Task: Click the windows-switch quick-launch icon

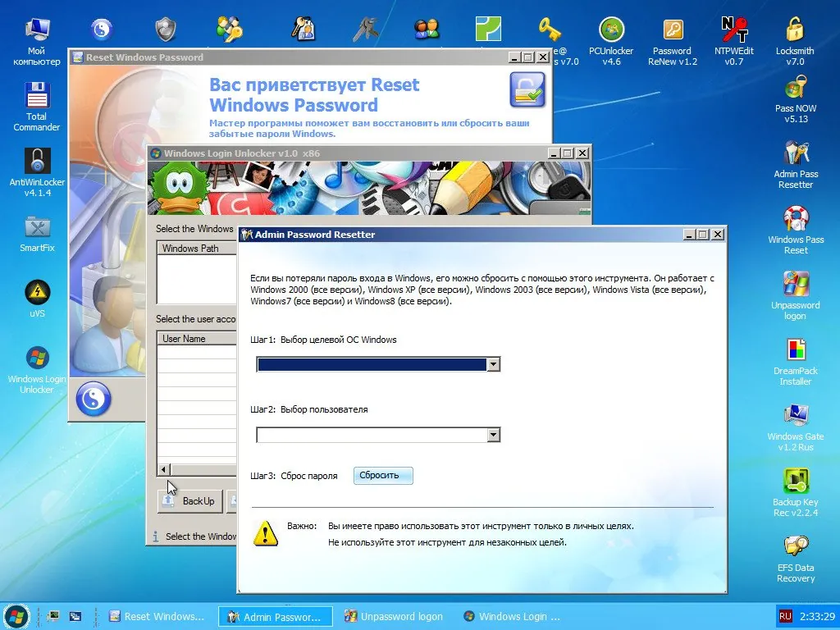Action: click(x=75, y=617)
